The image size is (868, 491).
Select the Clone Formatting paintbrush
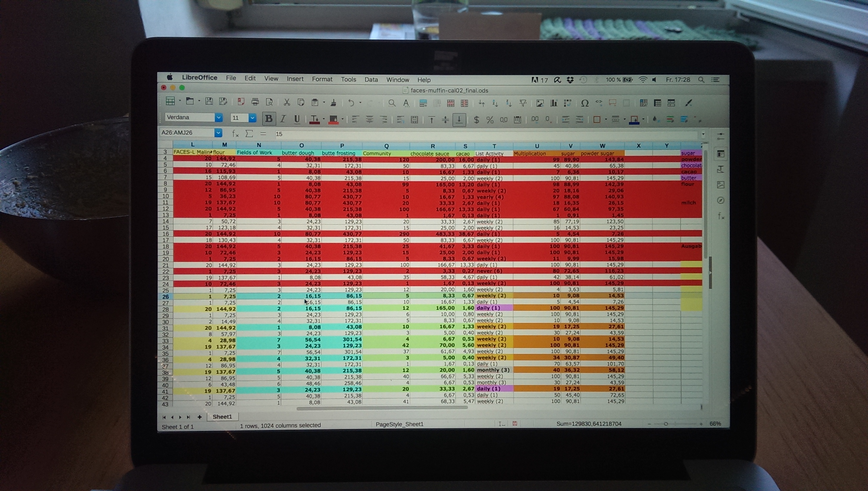333,102
